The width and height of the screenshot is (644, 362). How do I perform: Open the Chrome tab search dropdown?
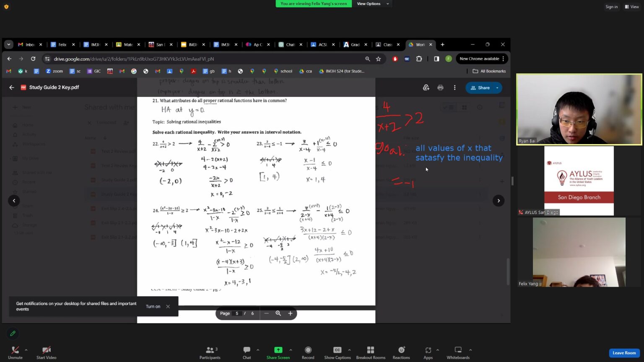click(x=9, y=44)
